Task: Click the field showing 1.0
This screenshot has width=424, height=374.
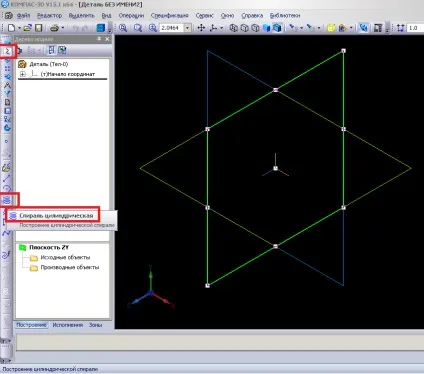Action: point(415,28)
